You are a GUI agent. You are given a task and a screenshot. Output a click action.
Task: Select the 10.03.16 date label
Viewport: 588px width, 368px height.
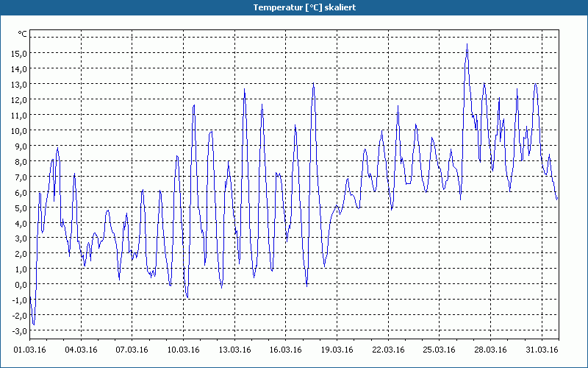pyautogui.click(x=184, y=350)
